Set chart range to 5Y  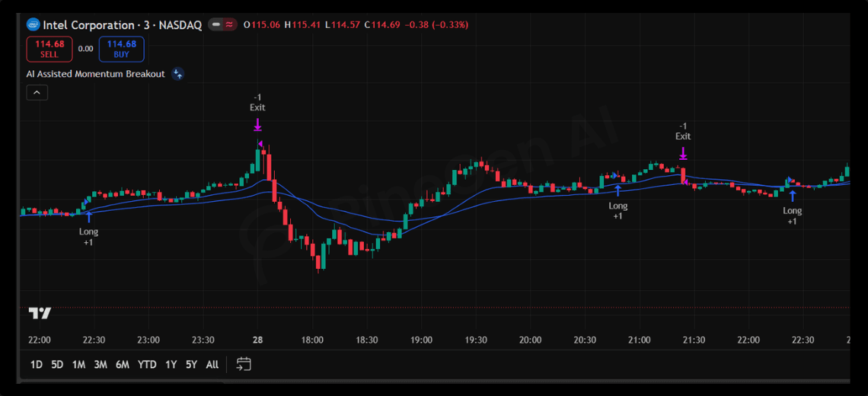click(192, 365)
